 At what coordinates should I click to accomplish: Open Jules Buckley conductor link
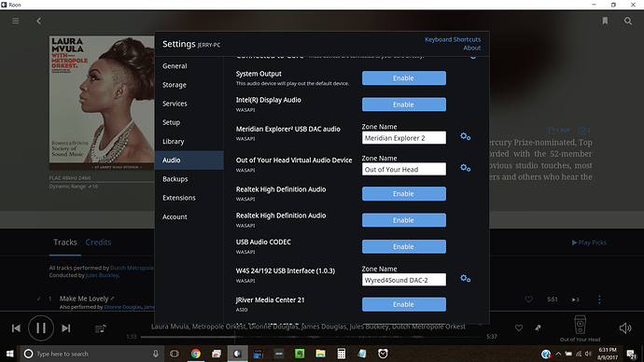tap(102, 275)
